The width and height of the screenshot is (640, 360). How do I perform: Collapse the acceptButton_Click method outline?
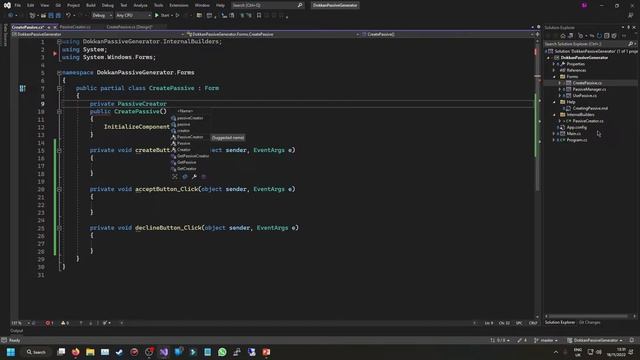pos(59,189)
